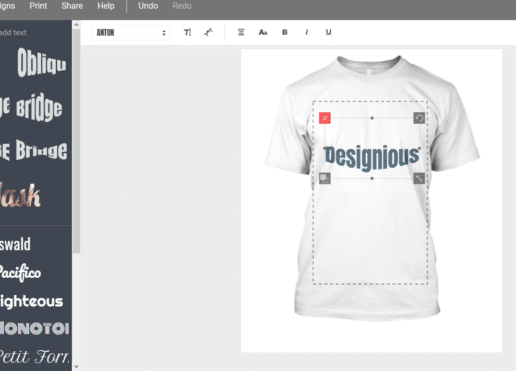
Task: Click the resize handle on the text box
Action: click(x=419, y=178)
